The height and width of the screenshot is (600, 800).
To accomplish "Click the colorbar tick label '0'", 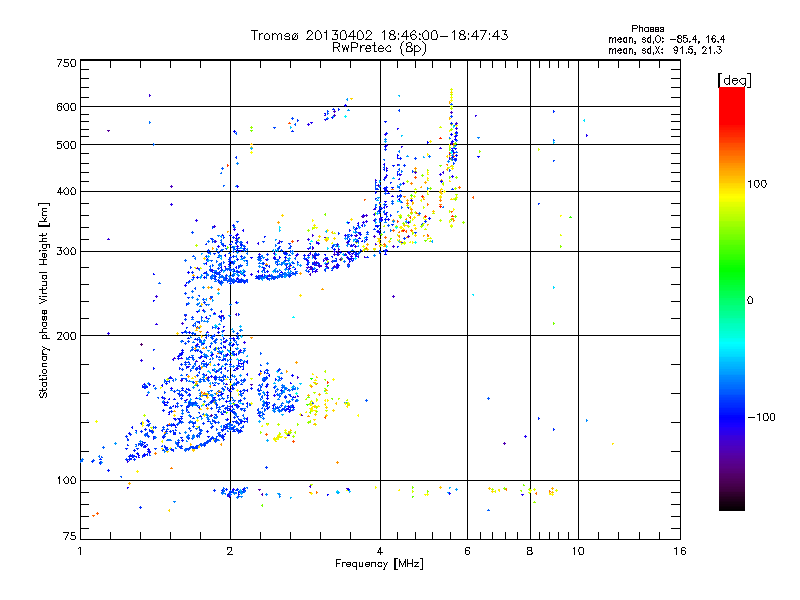I will coord(749,301).
